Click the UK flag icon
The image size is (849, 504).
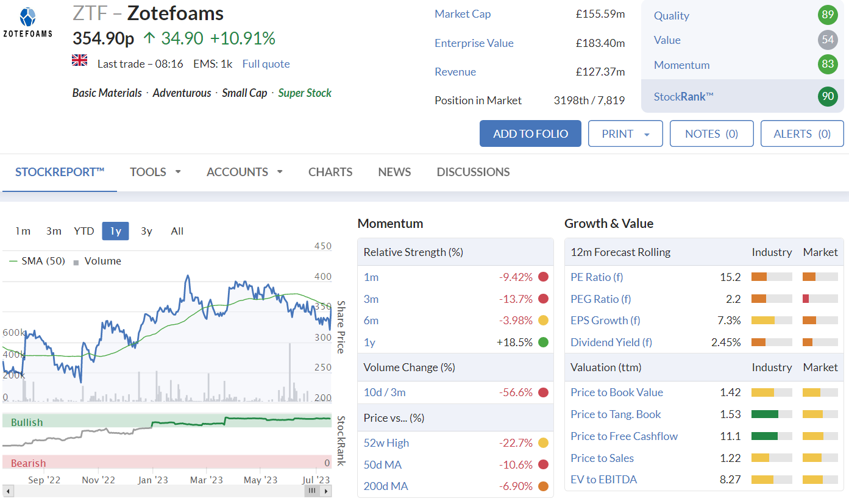(x=80, y=60)
